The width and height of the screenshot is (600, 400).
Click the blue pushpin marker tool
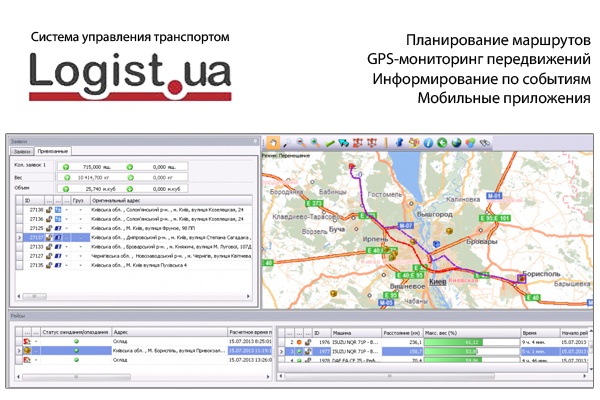[x=399, y=143]
